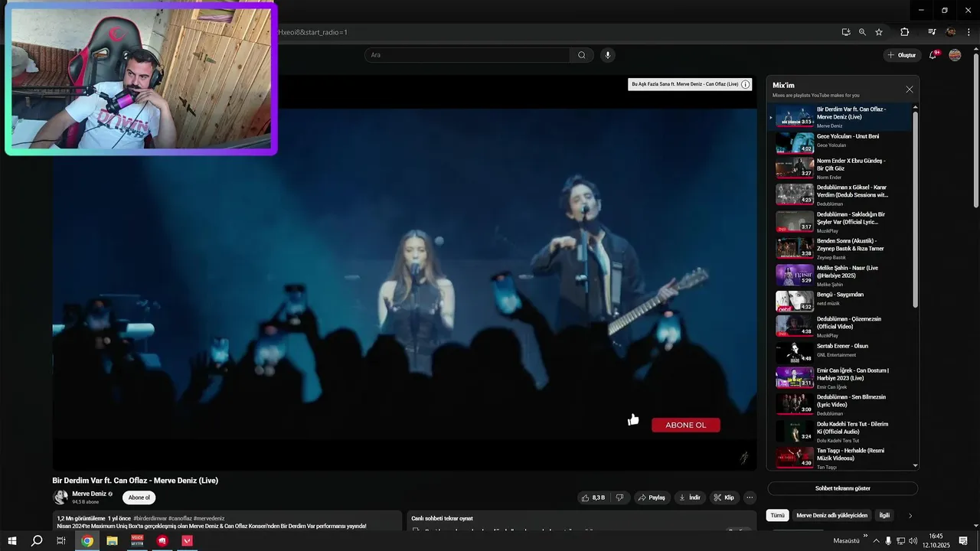Click the Masaüstü toolbar chevron on taskbar
Viewport: 980px width, 551px height.
click(866, 536)
